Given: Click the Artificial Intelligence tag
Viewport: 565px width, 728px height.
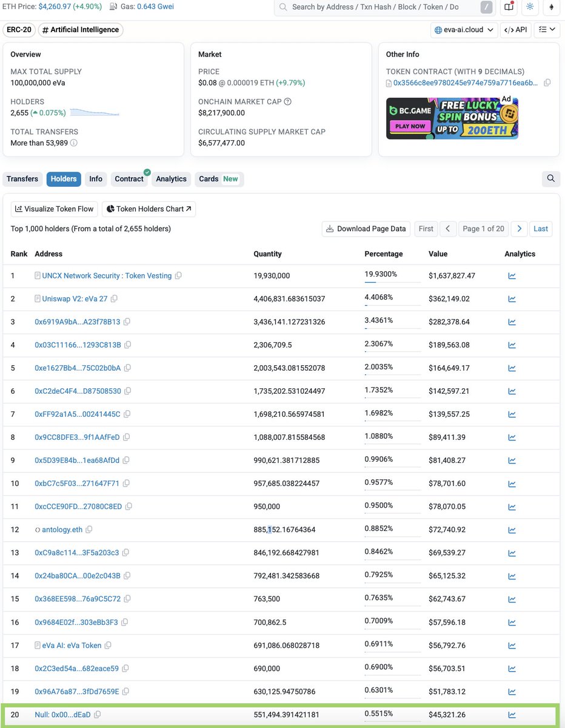Looking at the screenshot, I should (x=81, y=30).
